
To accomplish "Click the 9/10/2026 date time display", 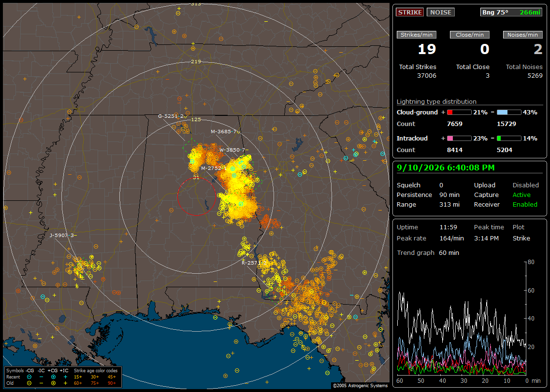I will (x=446, y=168).
